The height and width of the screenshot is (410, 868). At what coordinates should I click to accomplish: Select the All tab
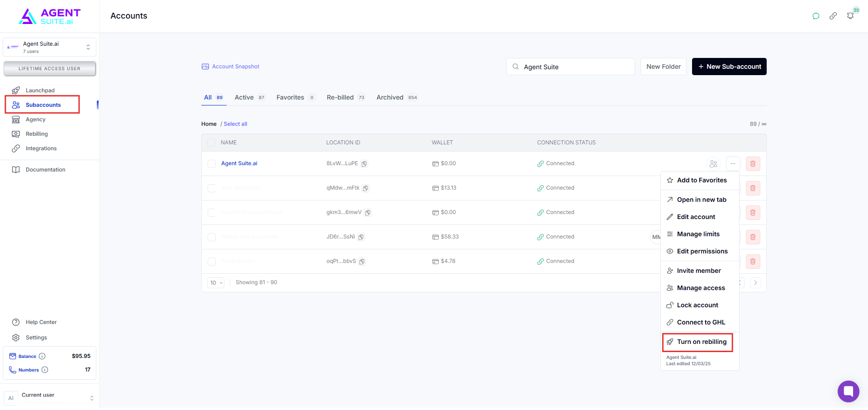pos(213,97)
